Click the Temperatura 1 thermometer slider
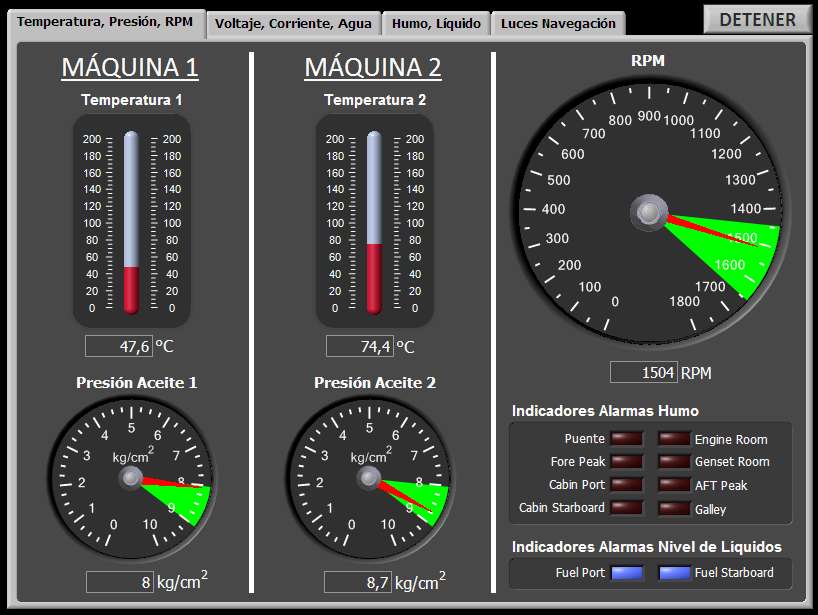818x615 pixels. pos(131,222)
